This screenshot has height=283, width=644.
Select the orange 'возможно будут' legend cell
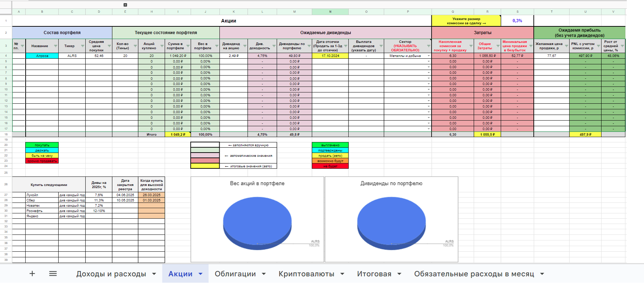tap(330, 161)
